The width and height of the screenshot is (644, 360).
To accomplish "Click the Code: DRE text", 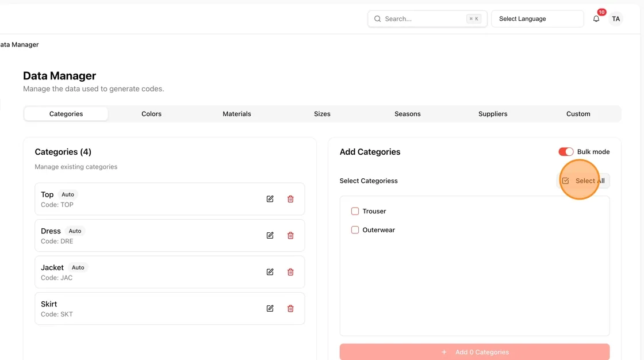I will pos(57,241).
